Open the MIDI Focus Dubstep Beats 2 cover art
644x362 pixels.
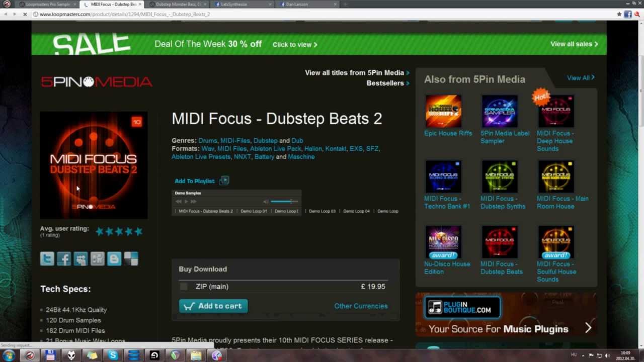(x=94, y=165)
